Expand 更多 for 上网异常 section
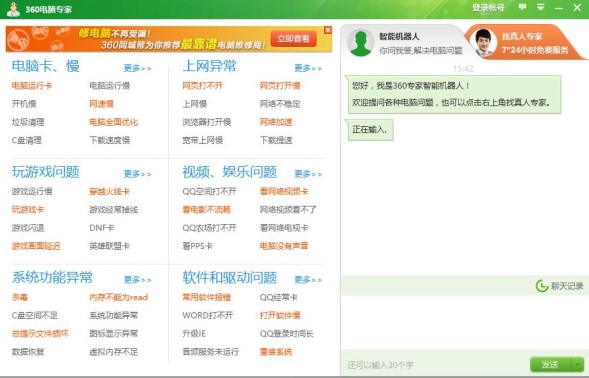 [308, 68]
